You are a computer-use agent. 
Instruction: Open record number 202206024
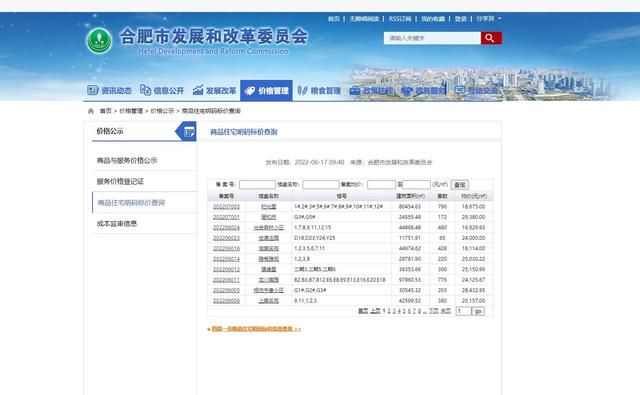tap(226, 228)
